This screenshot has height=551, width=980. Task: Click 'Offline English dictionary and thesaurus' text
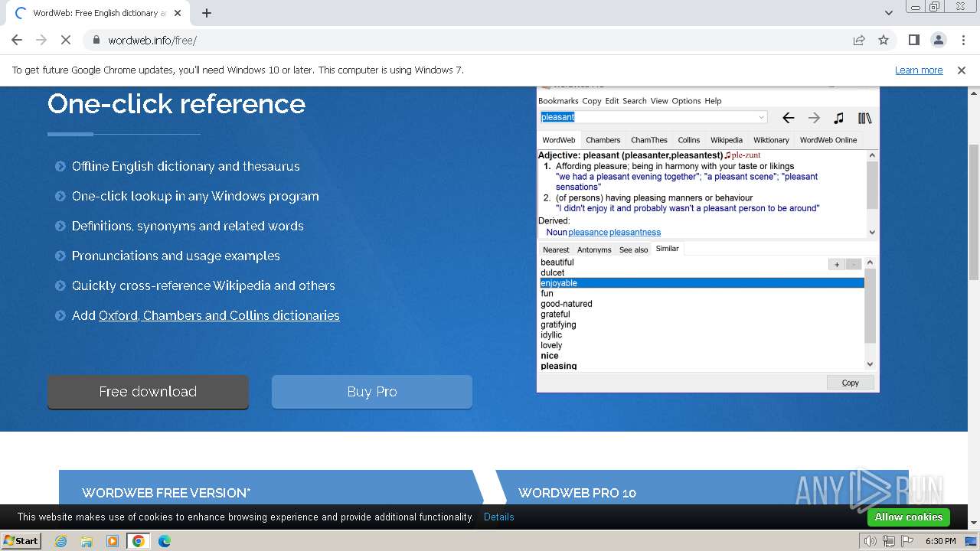(186, 166)
